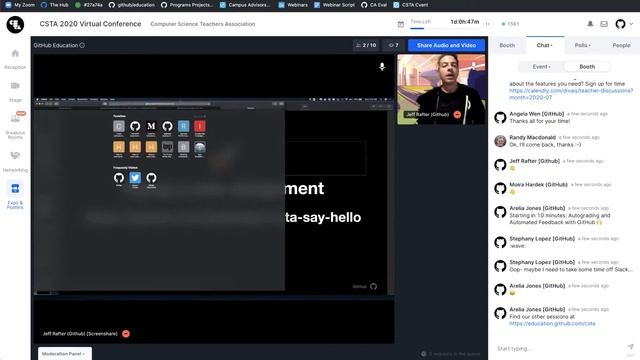The image size is (640, 360).
Task: Open the Campus Advisors bookmark
Action: 245,5
